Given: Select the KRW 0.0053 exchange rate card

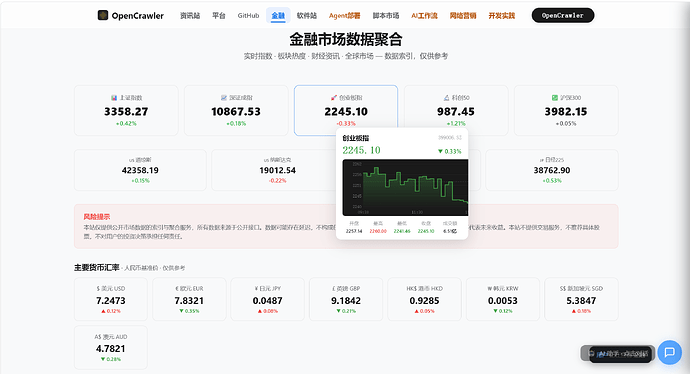Looking at the screenshot, I should (503, 299).
